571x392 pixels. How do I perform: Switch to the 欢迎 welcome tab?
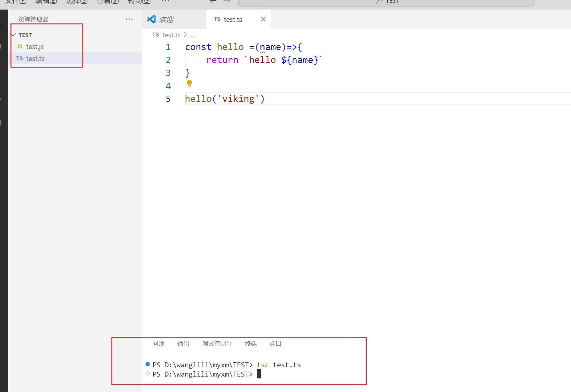pyautogui.click(x=166, y=19)
